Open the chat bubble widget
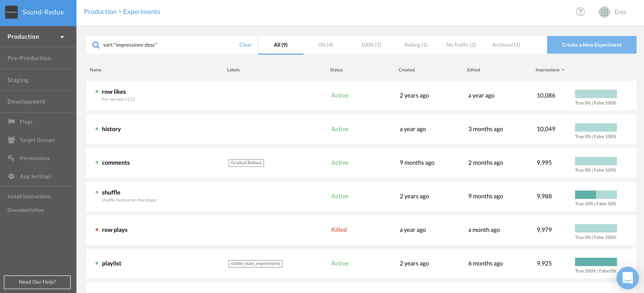The image size is (644, 293). (x=627, y=278)
